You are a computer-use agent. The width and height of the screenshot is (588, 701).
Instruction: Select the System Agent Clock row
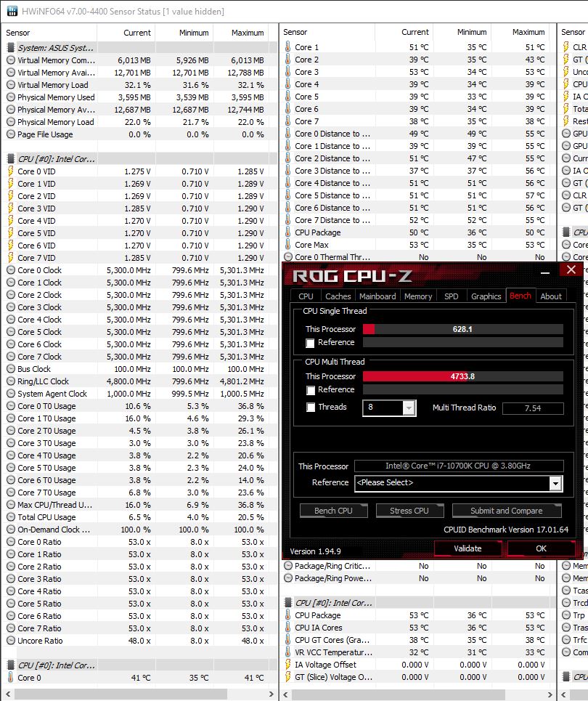coord(139,394)
